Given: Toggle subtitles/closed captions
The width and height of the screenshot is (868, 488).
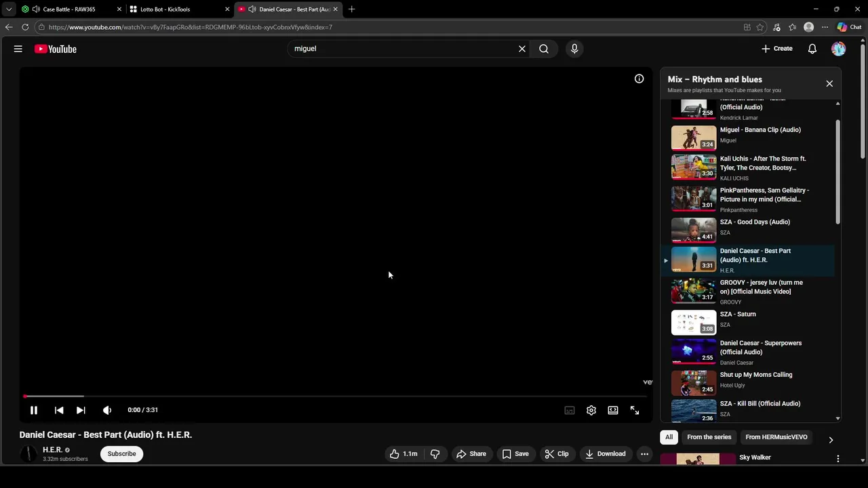Looking at the screenshot, I should coord(570,410).
